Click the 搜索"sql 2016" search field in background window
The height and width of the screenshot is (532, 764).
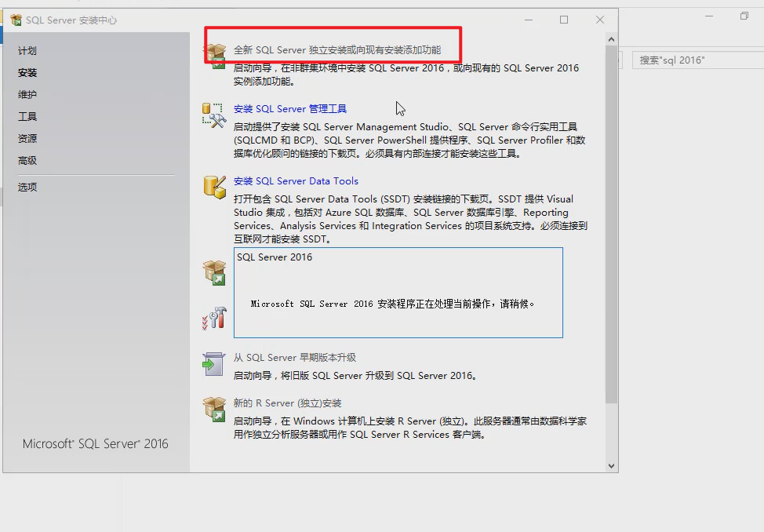698,60
